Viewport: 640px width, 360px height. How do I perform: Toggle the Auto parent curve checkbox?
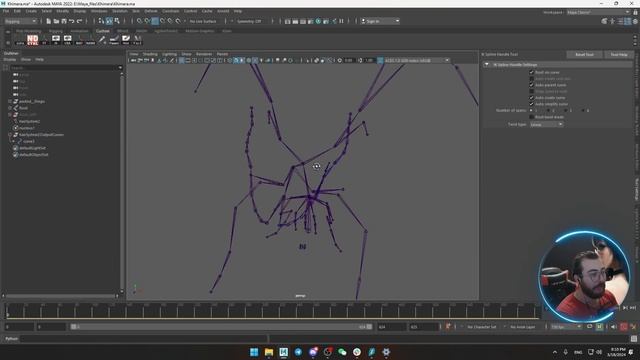[531, 85]
